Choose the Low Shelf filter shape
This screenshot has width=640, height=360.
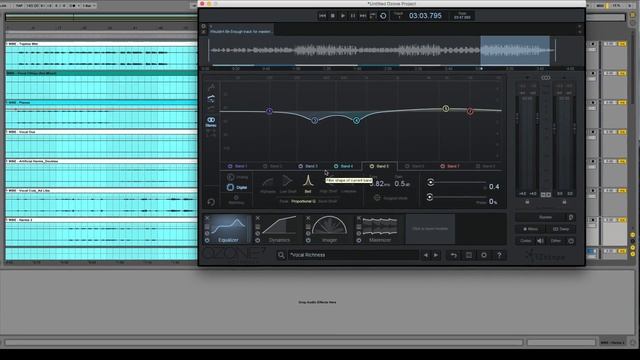pos(288,183)
